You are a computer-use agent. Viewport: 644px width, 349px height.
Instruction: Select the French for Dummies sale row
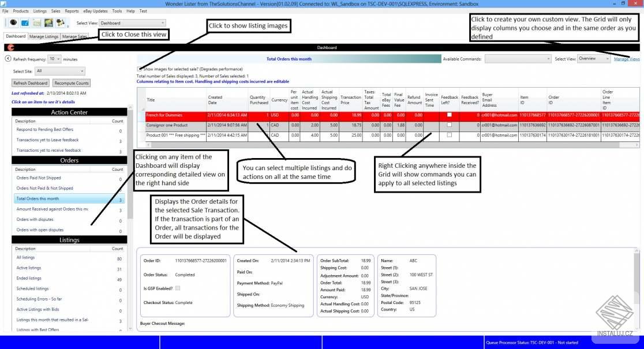click(x=392, y=115)
